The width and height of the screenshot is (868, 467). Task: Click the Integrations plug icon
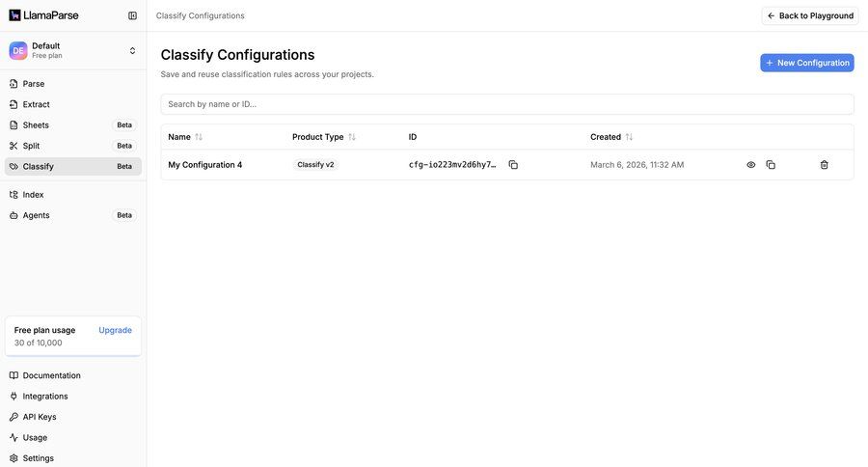coord(14,397)
